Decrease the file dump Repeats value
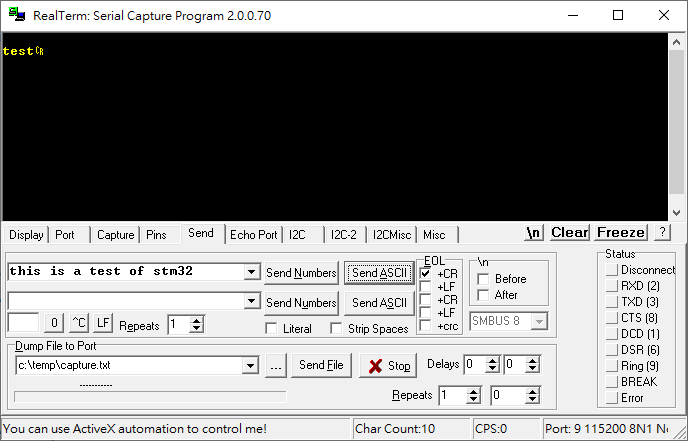Screen dimensions: 688x441 [473, 399]
